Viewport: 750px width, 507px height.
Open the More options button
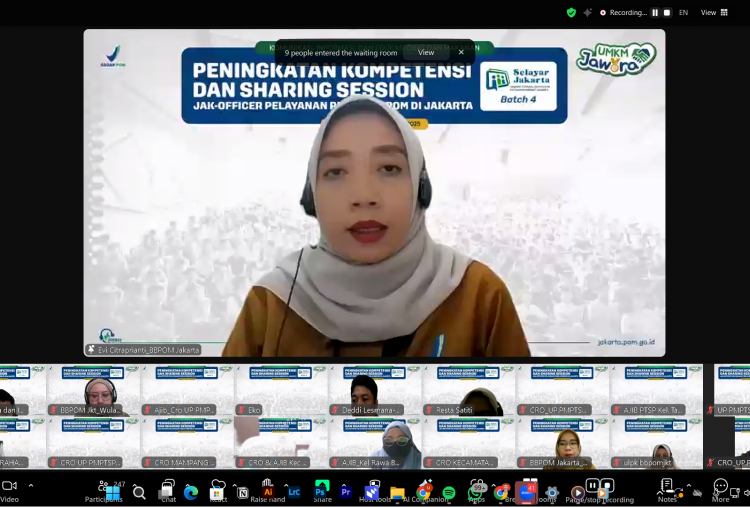point(720,491)
